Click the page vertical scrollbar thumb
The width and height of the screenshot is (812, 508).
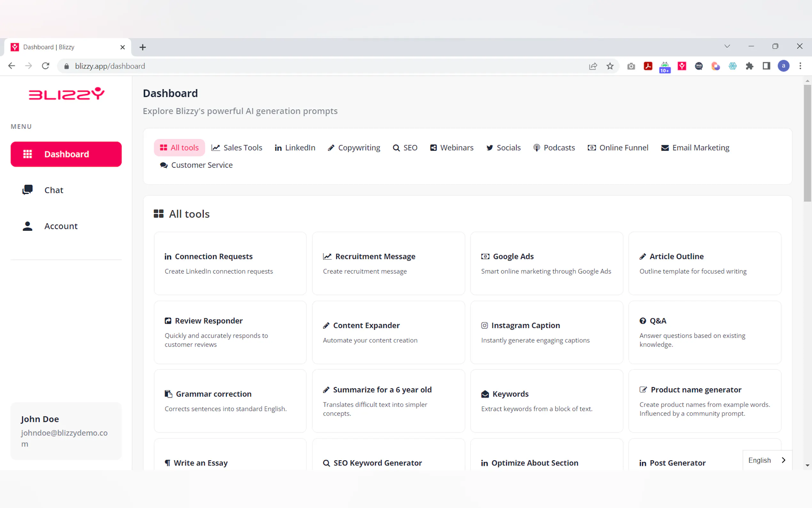tap(807, 143)
